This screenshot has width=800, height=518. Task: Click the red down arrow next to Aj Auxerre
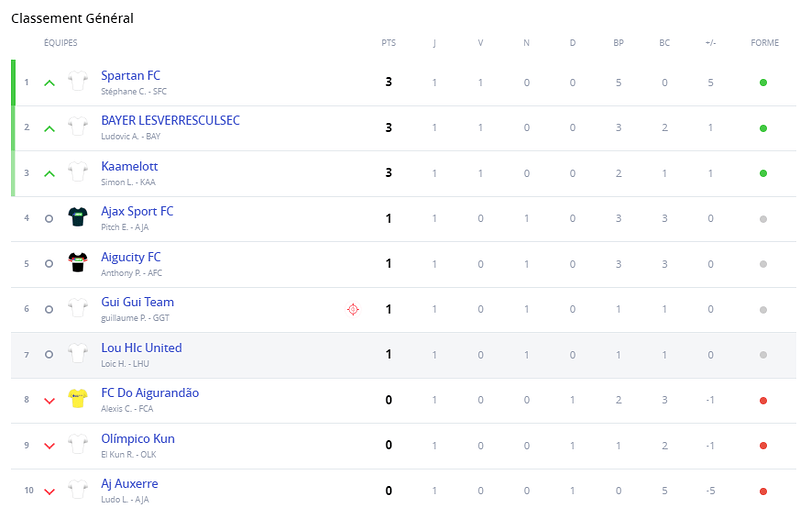(49, 492)
